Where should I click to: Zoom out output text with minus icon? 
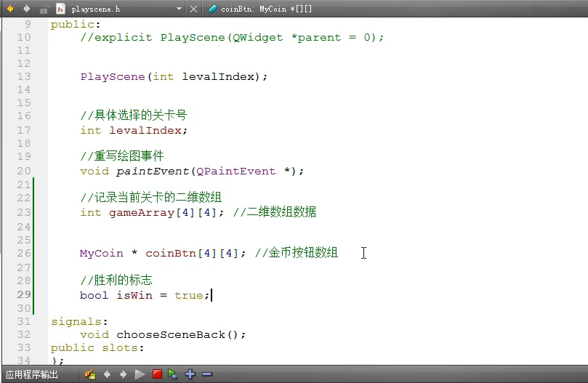click(207, 374)
